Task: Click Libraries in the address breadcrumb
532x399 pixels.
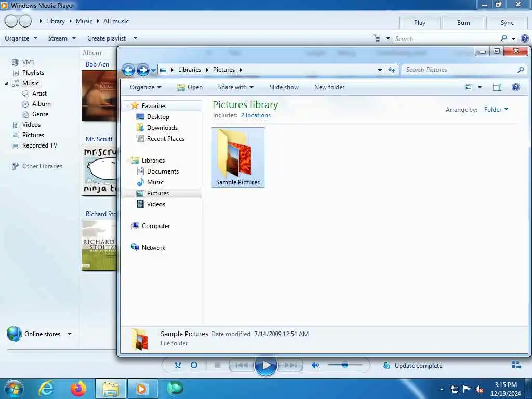Action: click(x=189, y=70)
